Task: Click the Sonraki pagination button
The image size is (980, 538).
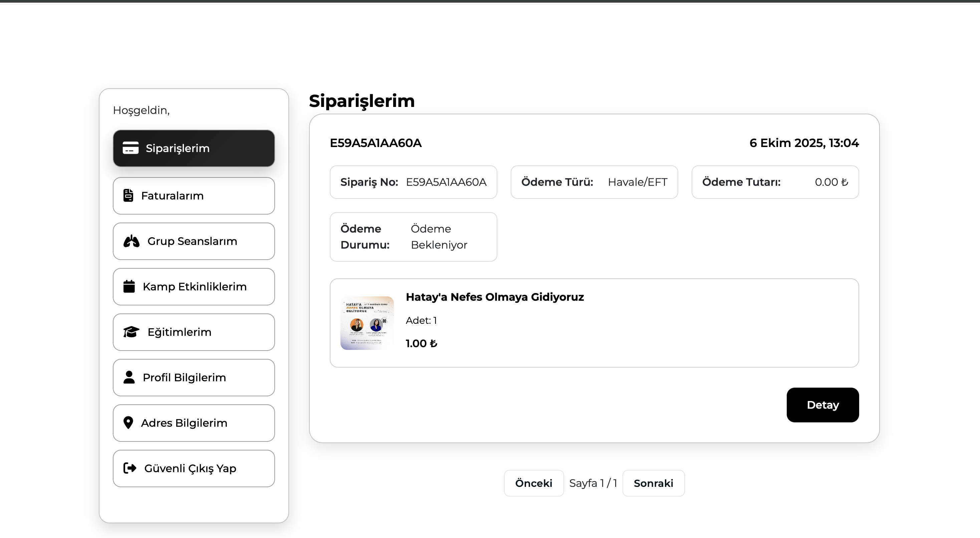Action: coord(653,483)
